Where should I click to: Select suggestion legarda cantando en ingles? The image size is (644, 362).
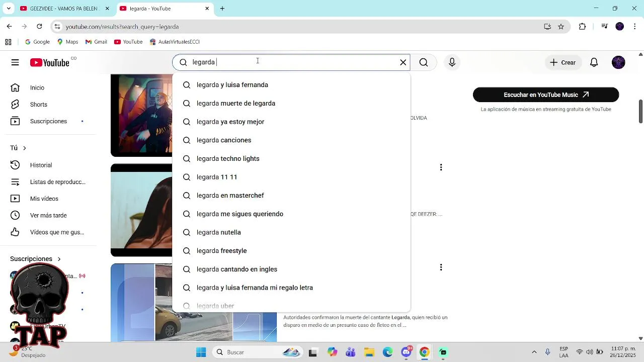291,269
